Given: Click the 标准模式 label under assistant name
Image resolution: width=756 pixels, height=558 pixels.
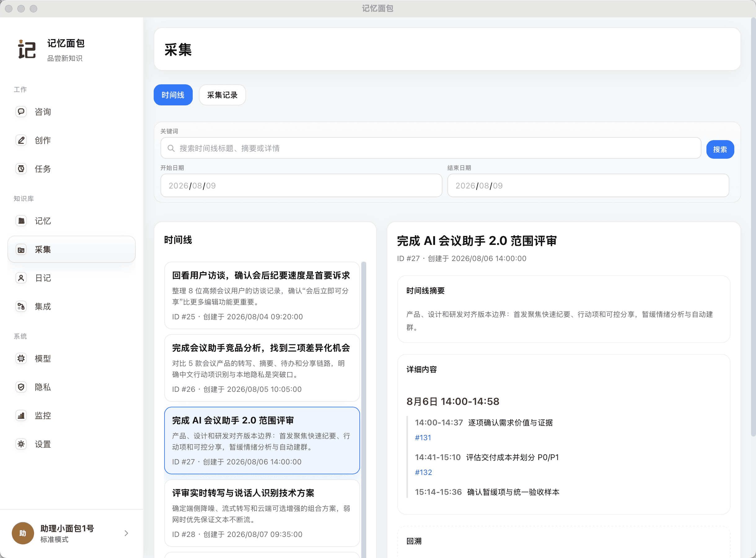Looking at the screenshot, I should 54,540.
